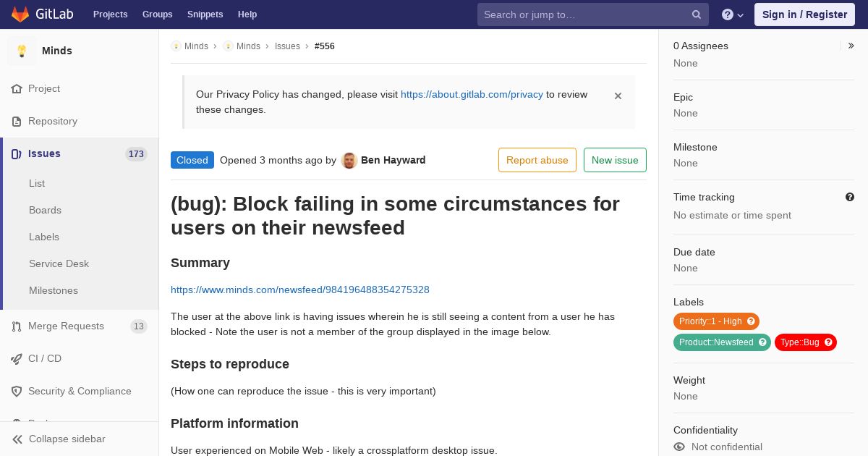Click the Report abuse button
The image size is (868, 456).
[x=537, y=160]
